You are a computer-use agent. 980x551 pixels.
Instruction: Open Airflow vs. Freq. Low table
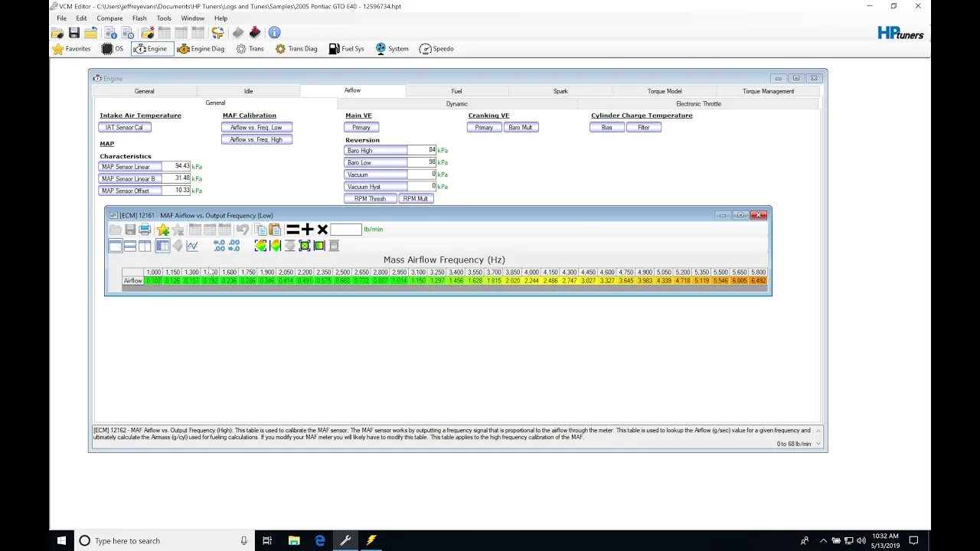point(256,128)
